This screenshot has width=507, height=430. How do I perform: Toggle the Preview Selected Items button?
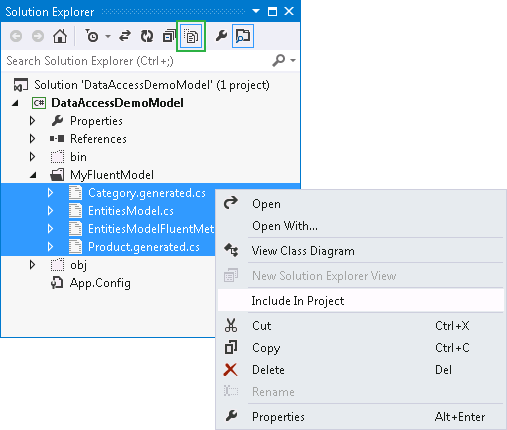pos(243,36)
